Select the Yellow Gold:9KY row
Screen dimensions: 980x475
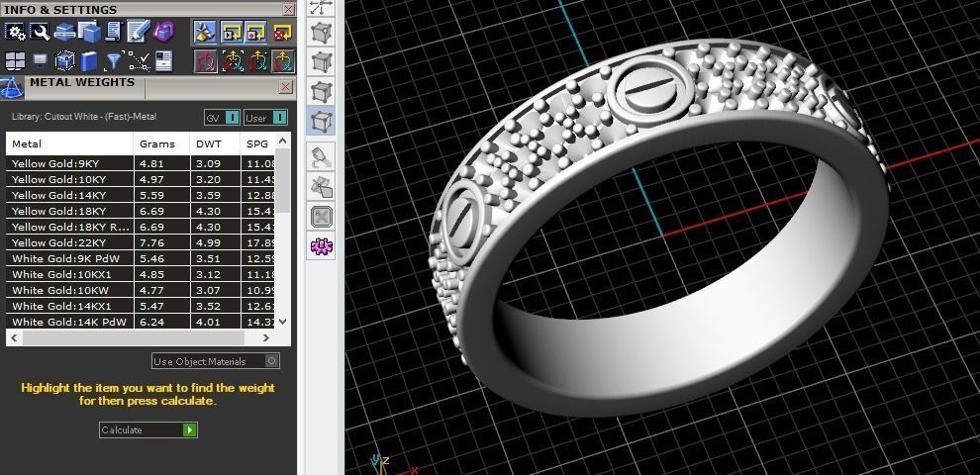141,163
